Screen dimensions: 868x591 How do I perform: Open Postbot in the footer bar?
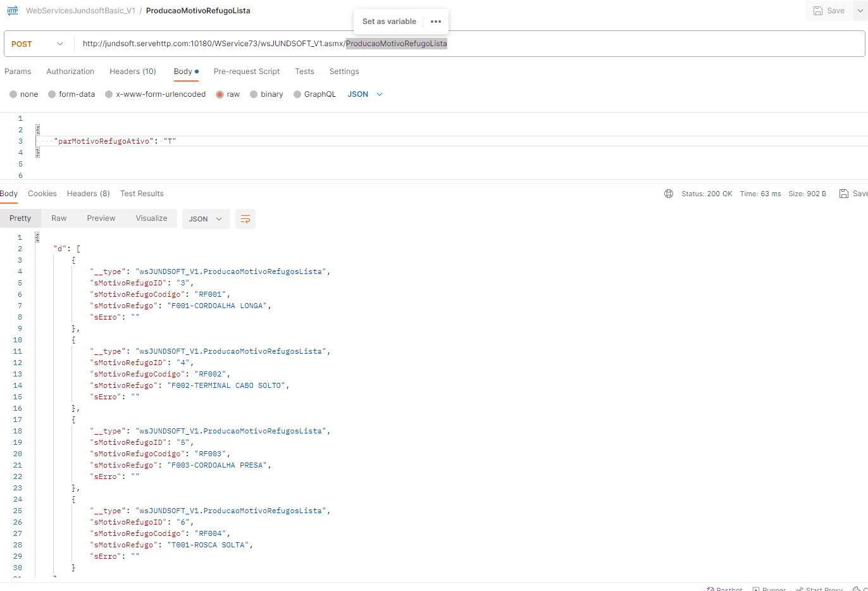[724, 589]
